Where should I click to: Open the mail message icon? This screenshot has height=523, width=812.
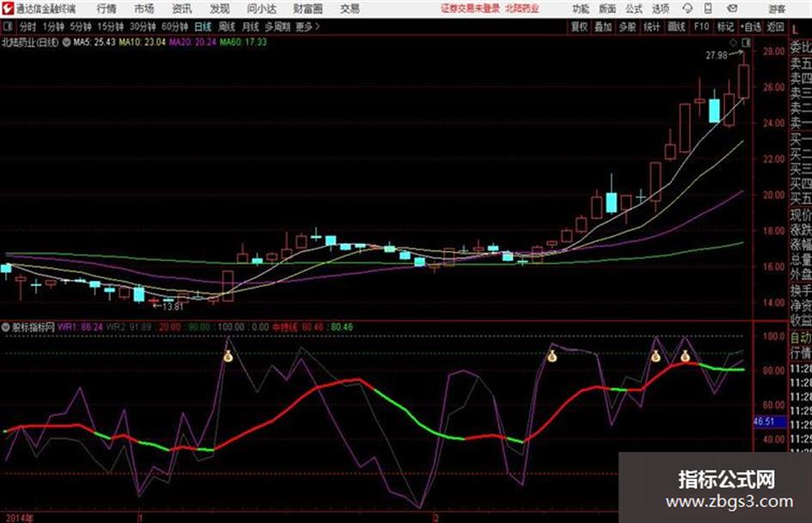click(x=732, y=9)
